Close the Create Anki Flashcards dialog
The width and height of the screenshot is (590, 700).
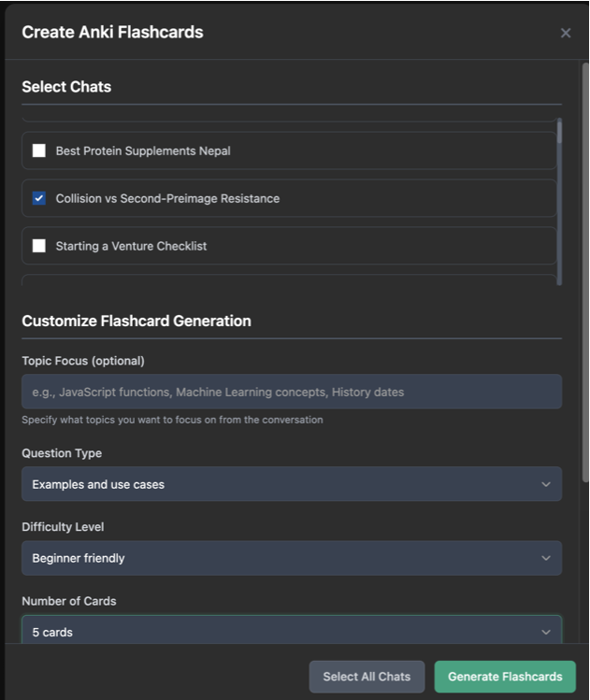pos(566,33)
